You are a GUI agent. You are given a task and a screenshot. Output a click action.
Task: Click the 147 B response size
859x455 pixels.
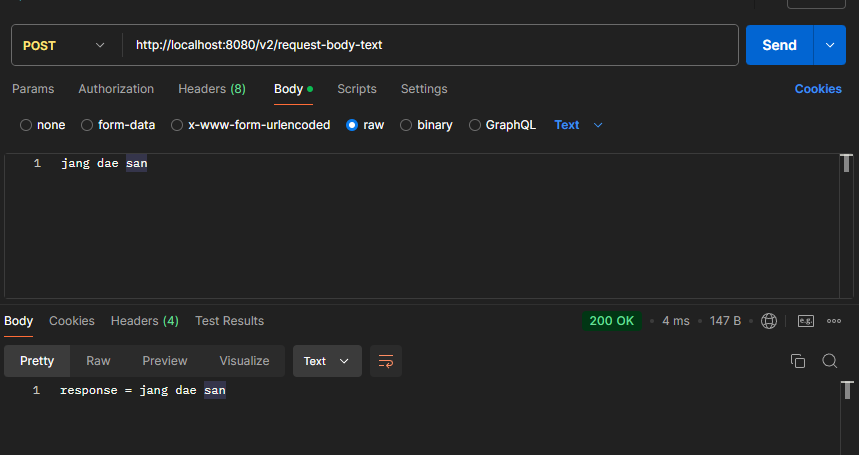[x=725, y=321]
